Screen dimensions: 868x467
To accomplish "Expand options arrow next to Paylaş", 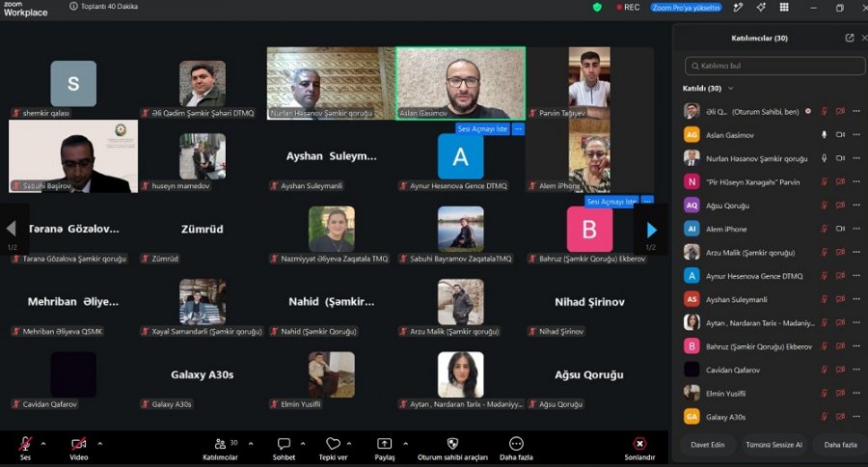I will [406, 444].
